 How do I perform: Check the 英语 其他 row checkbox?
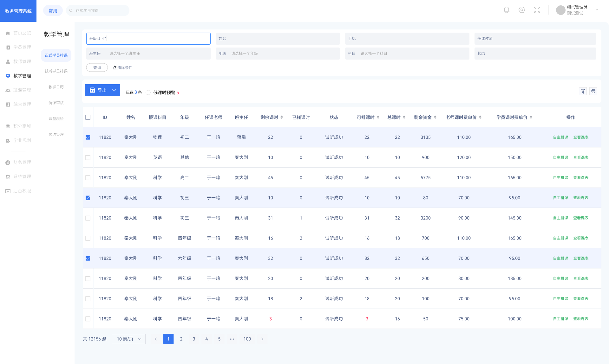tap(88, 157)
